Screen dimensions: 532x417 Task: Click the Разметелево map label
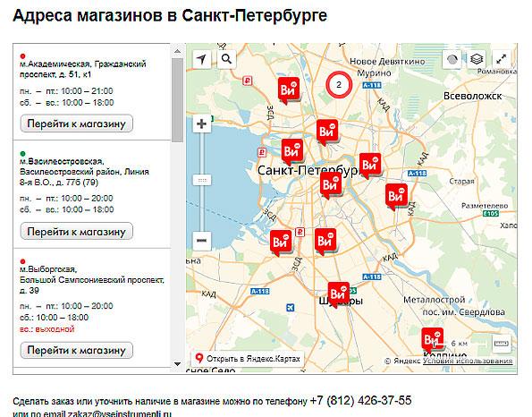[x=485, y=206]
